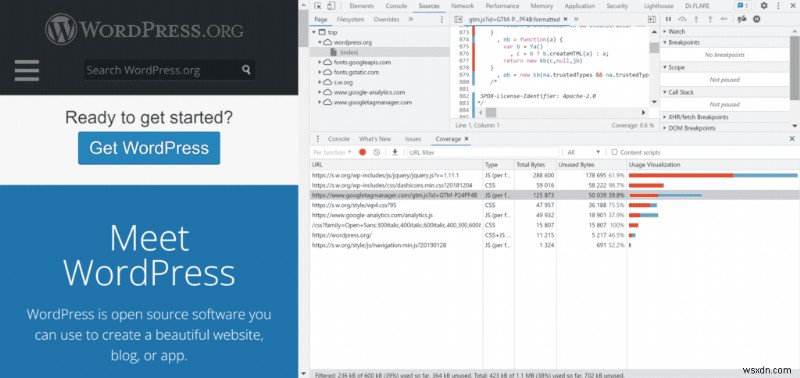Screen dimensions: 800x378
Task: Hide the debugger sidebar pane
Action: (x=652, y=19)
